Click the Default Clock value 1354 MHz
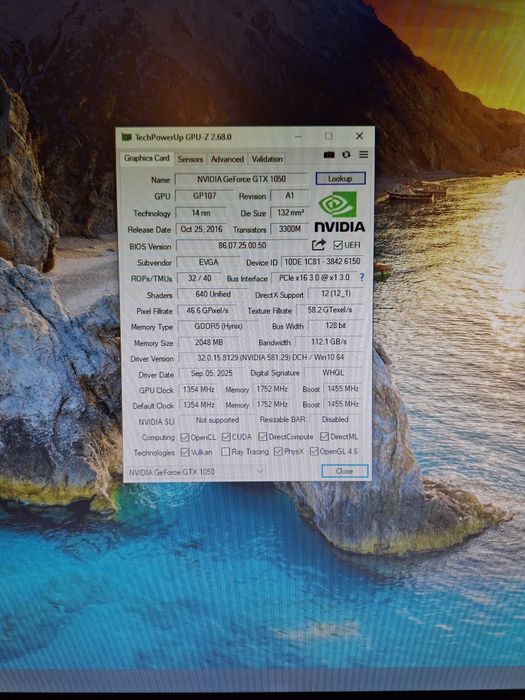 point(199,405)
